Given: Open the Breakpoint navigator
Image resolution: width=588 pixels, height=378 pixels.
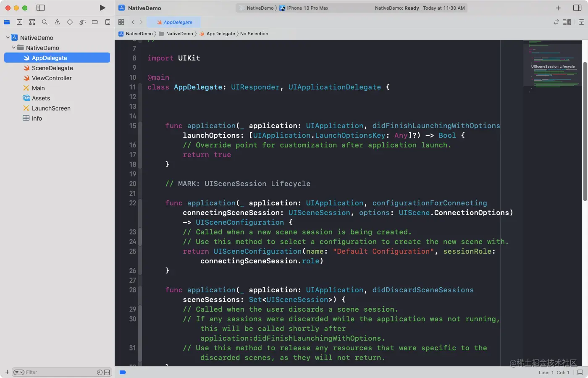Looking at the screenshot, I should tap(95, 22).
